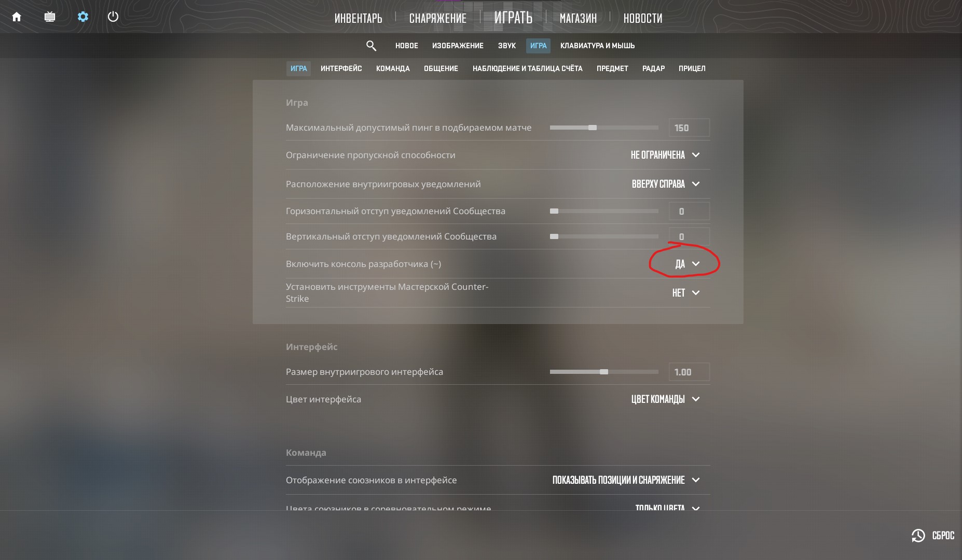Image resolution: width=962 pixels, height=560 pixels.
Task: Open notifications position ВВЕРХУ СПРАВА dropdown
Action: [x=666, y=184]
